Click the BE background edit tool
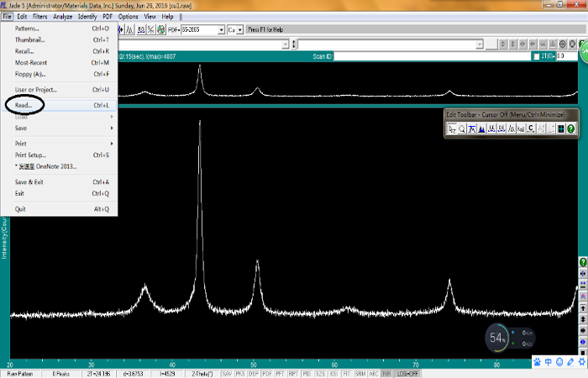The height and width of the screenshot is (378, 588). tap(491, 129)
